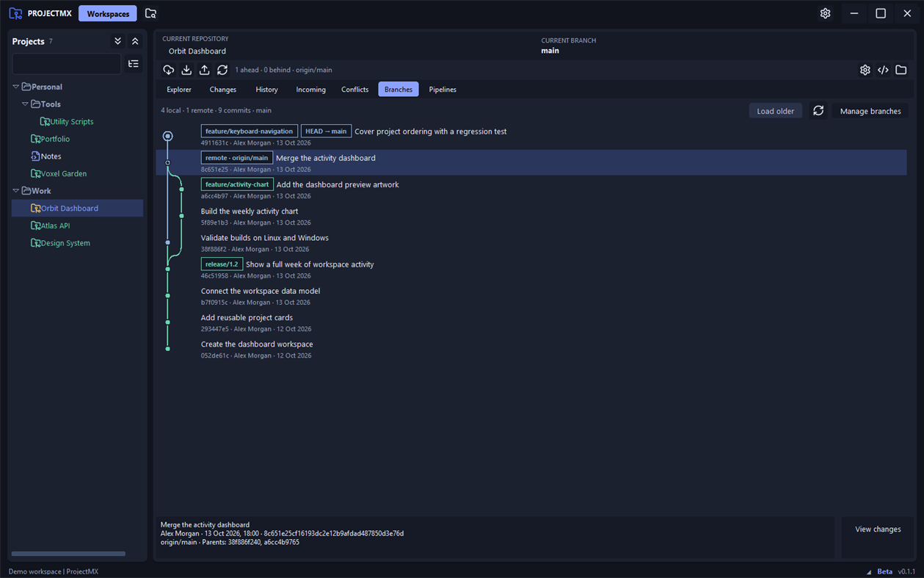This screenshot has height=578, width=924.
Task: Click the Load older button
Action: point(776,111)
